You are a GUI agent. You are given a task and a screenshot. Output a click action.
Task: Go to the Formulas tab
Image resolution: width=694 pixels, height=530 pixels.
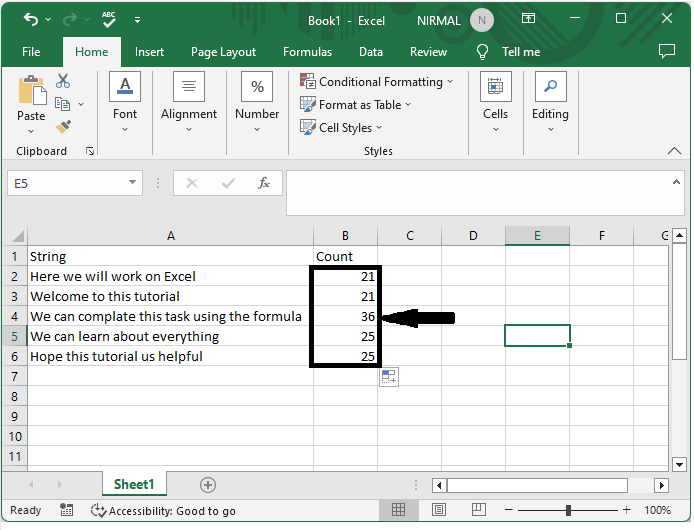coord(307,52)
